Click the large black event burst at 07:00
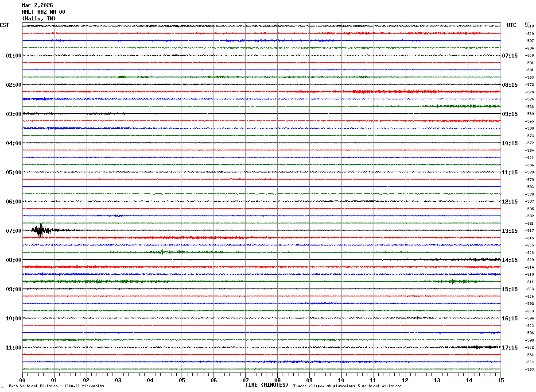 (x=41, y=231)
